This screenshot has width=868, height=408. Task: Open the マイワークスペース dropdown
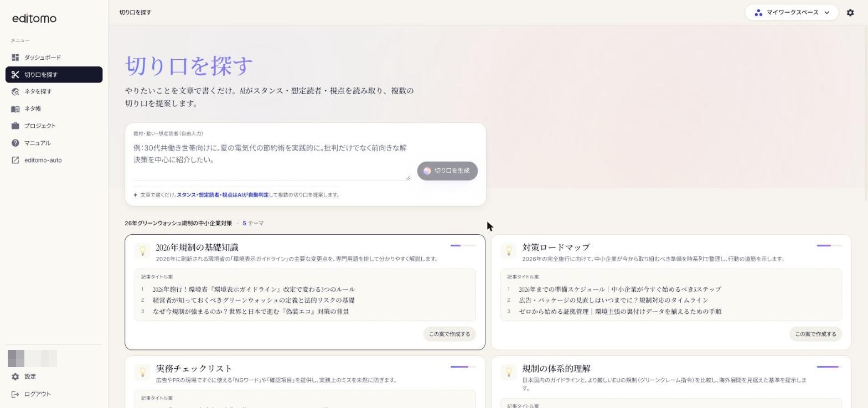[792, 12]
